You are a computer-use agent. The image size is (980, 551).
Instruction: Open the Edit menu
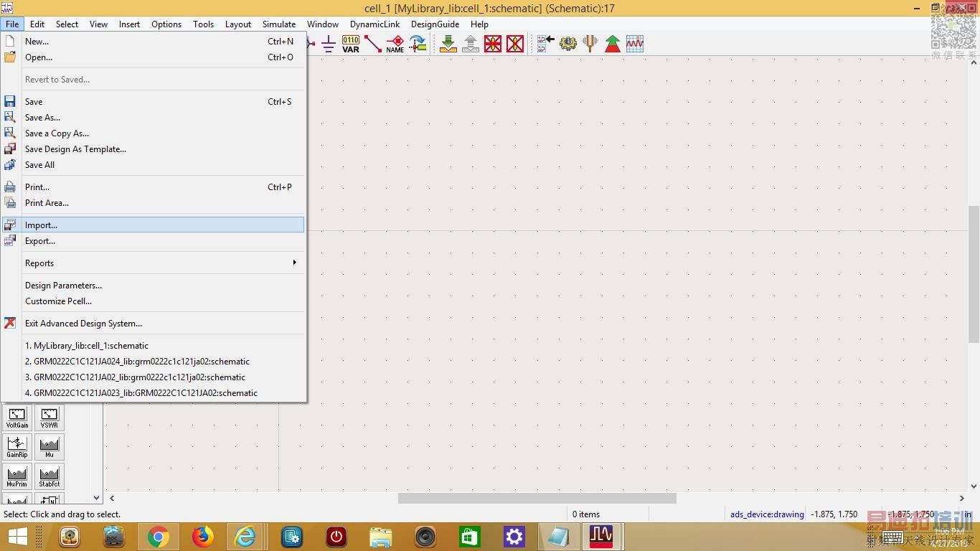[x=37, y=24]
